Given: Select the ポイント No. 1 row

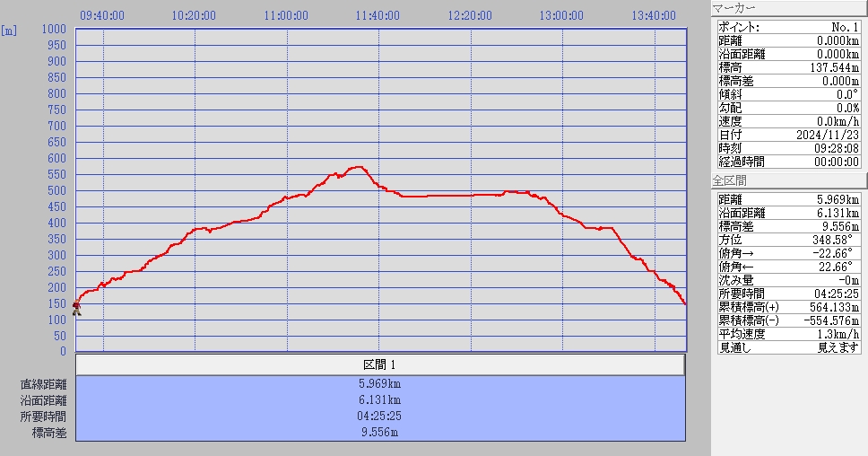Looking at the screenshot, I should click(x=789, y=27).
